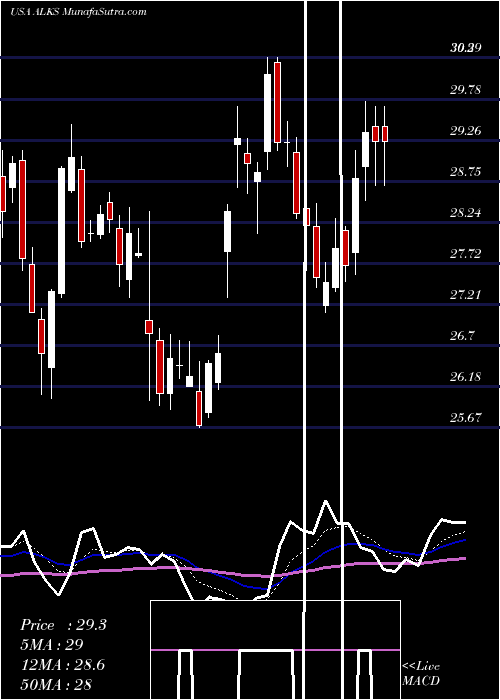Select the 26.18 price axis label
The image size is (500, 700).
465,377
